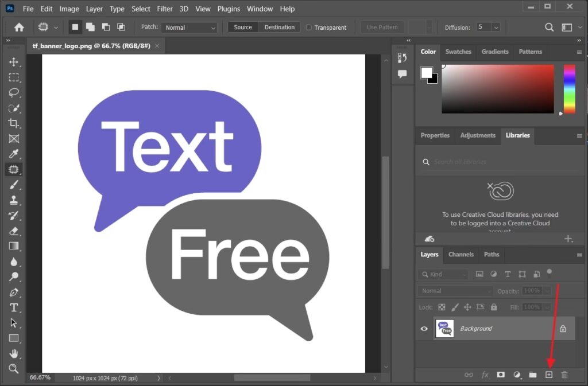
Task: Select the Crop tool
Action: pyautogui.click(x=14, y=123)
